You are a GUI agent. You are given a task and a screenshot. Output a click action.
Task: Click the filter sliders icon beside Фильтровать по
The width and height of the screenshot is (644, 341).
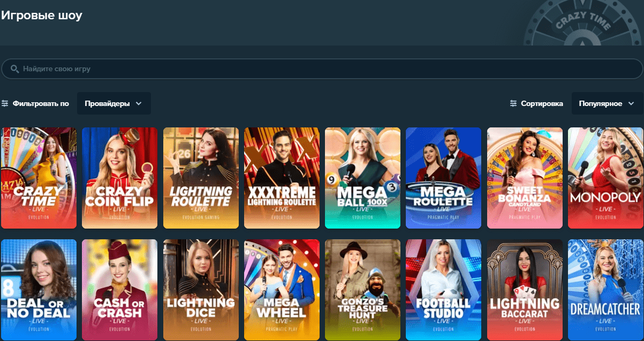click(5, 103)
